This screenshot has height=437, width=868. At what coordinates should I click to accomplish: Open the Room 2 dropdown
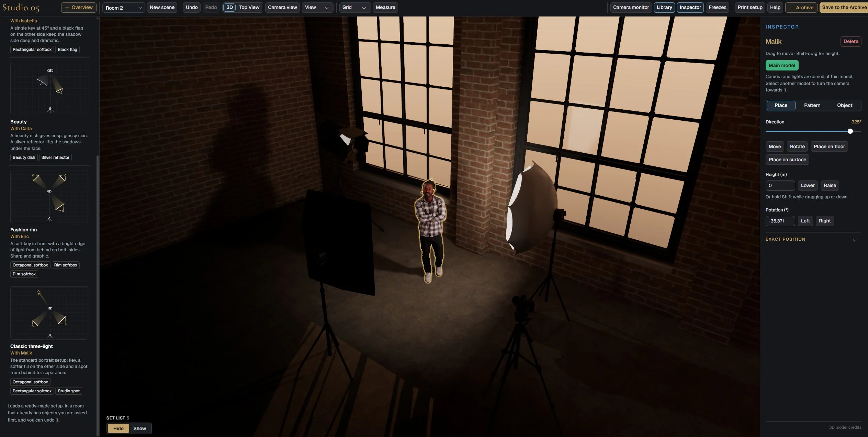123,8
